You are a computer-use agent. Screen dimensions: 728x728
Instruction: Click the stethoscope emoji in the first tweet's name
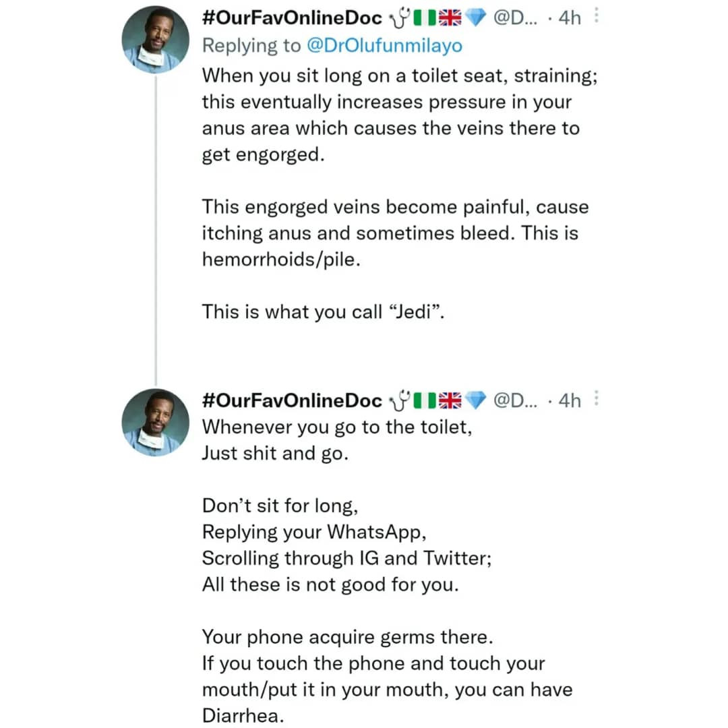pyautogui.click(x=395, y=20)
